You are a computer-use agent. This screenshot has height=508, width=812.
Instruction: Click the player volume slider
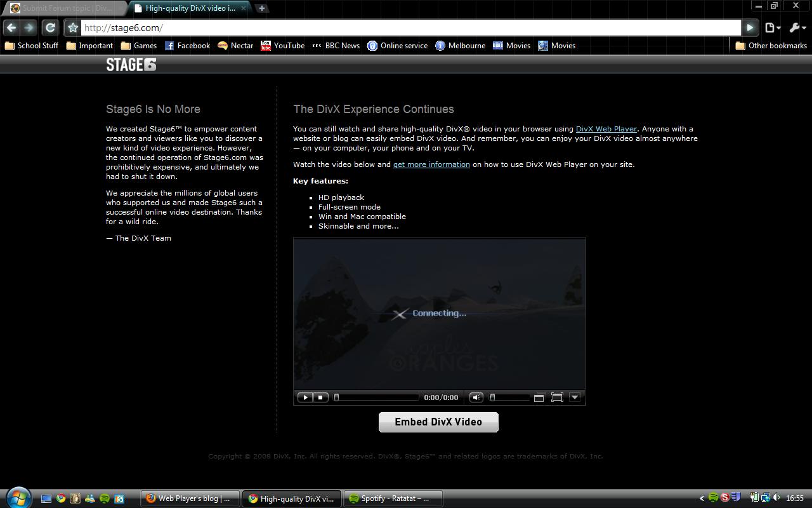(509, 398)
